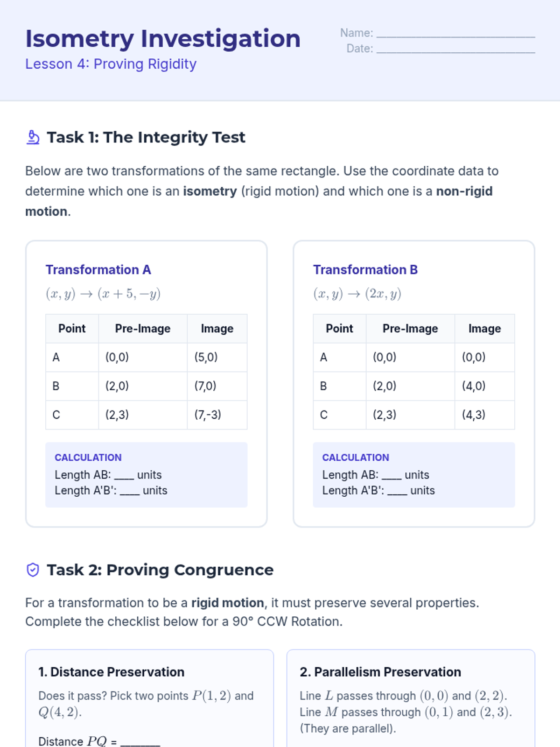Select point B row in Transformation A table
The image size is (560, 747).
(x=147, y=386)
